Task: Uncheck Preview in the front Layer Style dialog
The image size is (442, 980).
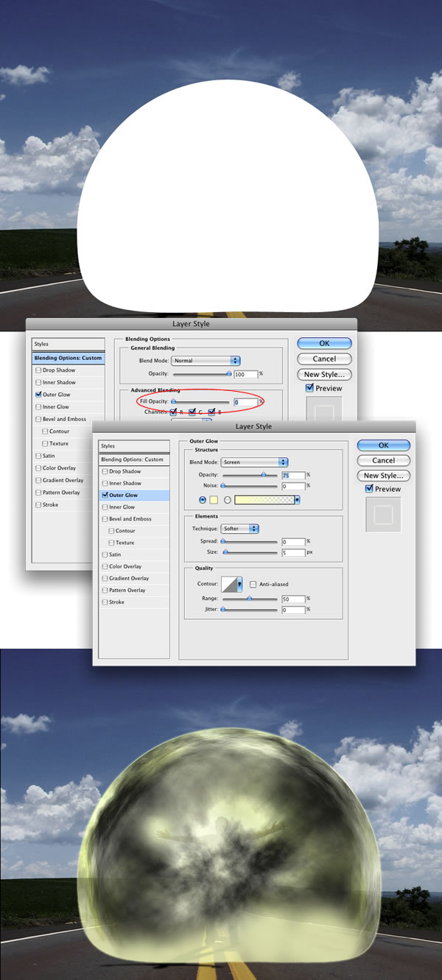Action: pyautogui.click(x=370, y=489)
